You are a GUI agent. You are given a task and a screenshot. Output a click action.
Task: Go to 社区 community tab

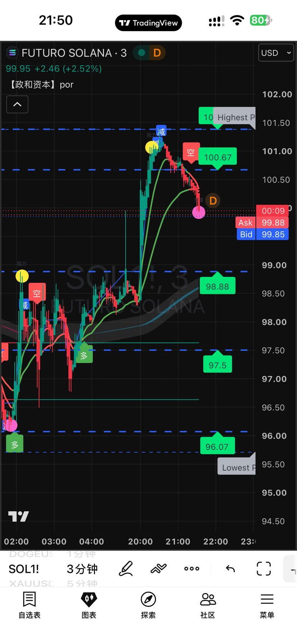click(208, 606)
